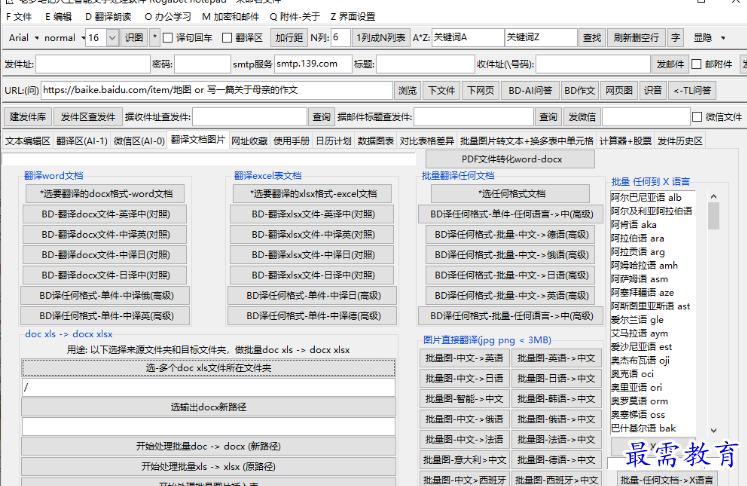Click the smtp服务 input field

click(x=313, y=64)
